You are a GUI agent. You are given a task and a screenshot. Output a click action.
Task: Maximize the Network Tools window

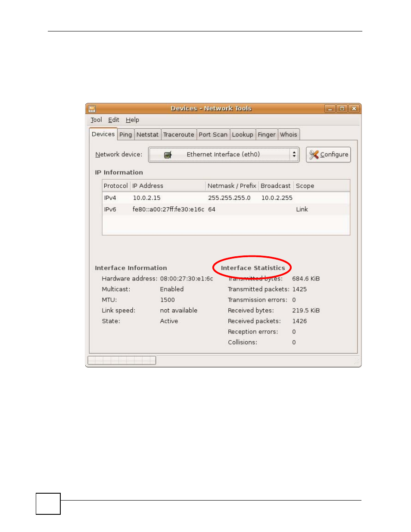tap(342, 109)
